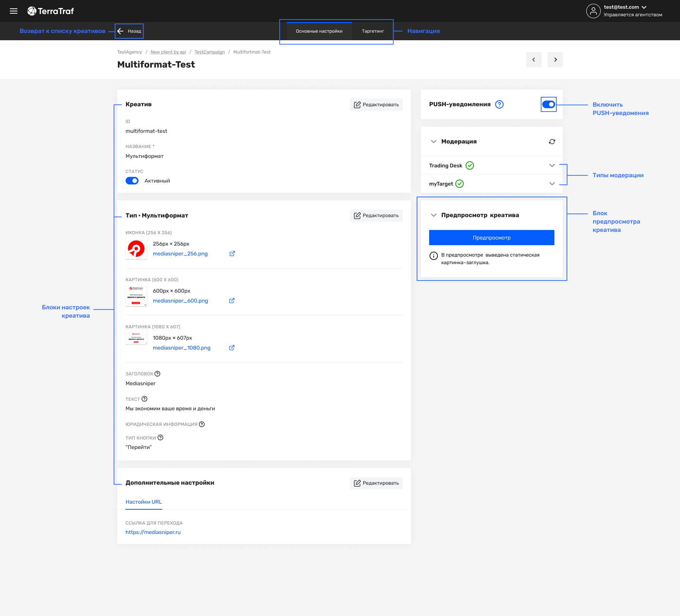This screenshot has width=680, height=616.
Task: Open the hamburger main menu
Action: pyautogui.click(x=14, y=11)
